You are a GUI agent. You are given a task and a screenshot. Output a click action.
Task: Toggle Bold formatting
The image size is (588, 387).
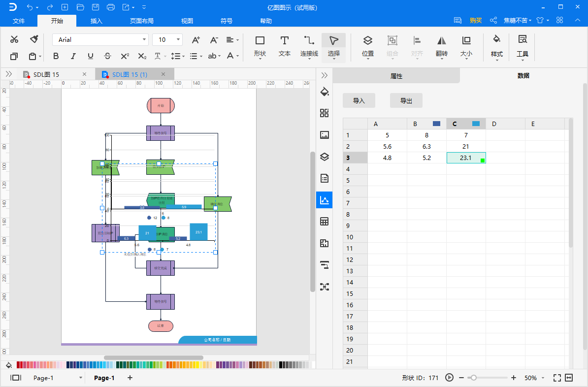56,56
